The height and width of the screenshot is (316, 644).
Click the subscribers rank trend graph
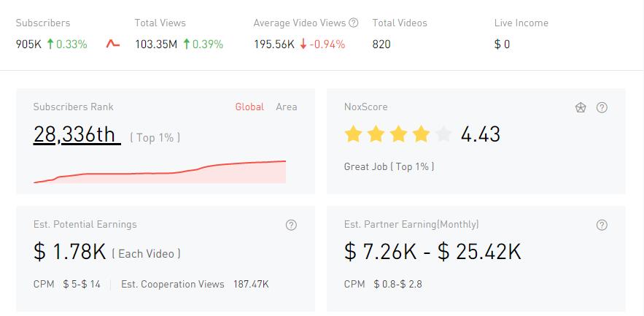click(x=160, y=172)
